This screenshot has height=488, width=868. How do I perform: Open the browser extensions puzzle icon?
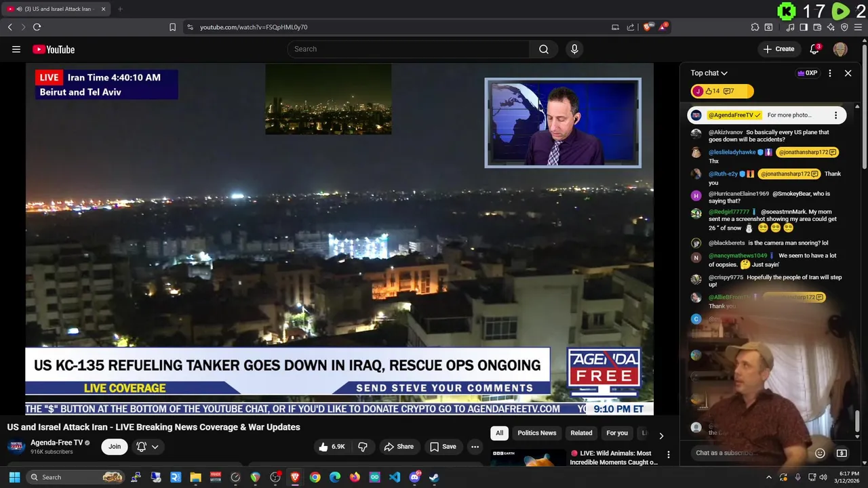pyautogui.click(x=755, y=27)
